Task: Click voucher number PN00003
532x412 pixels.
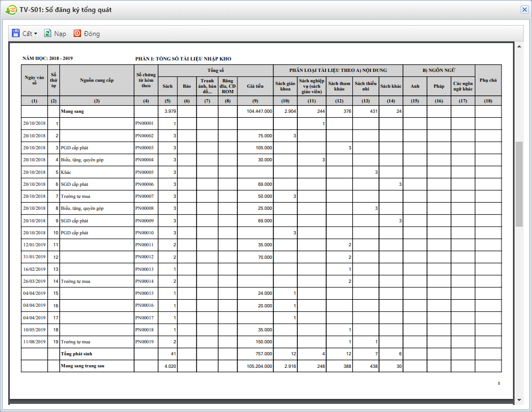Action: (144, 148)
